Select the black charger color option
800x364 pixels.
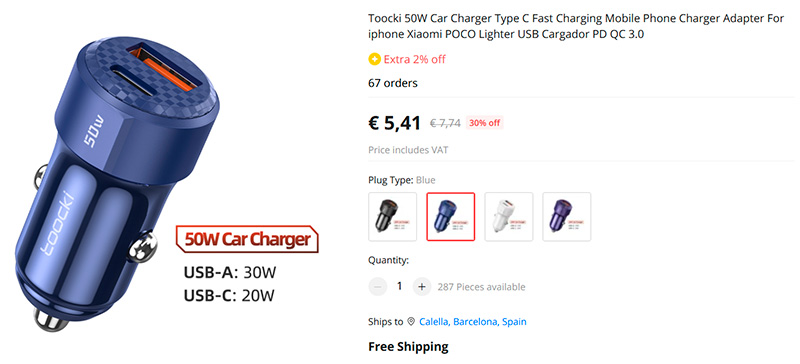coord(392,216)
